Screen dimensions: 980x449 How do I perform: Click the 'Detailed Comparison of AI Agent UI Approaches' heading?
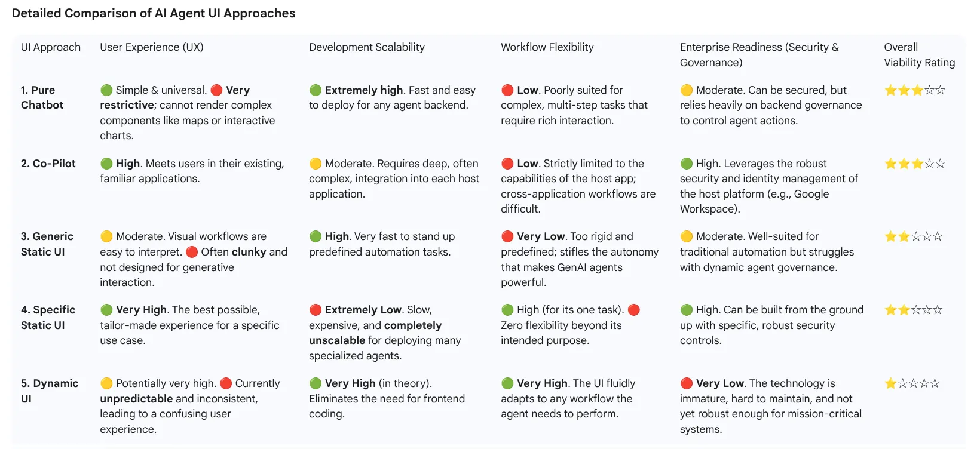pos(154,13)
